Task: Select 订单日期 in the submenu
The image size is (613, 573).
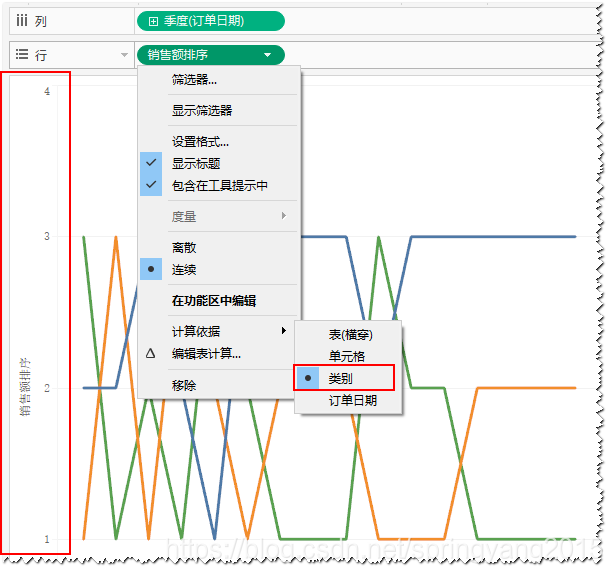Action: (x=348, y=400)
